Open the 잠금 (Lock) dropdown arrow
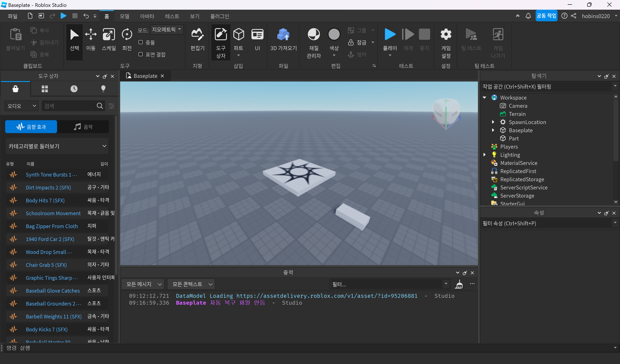 pyautogui.click(x=373, y=42)
